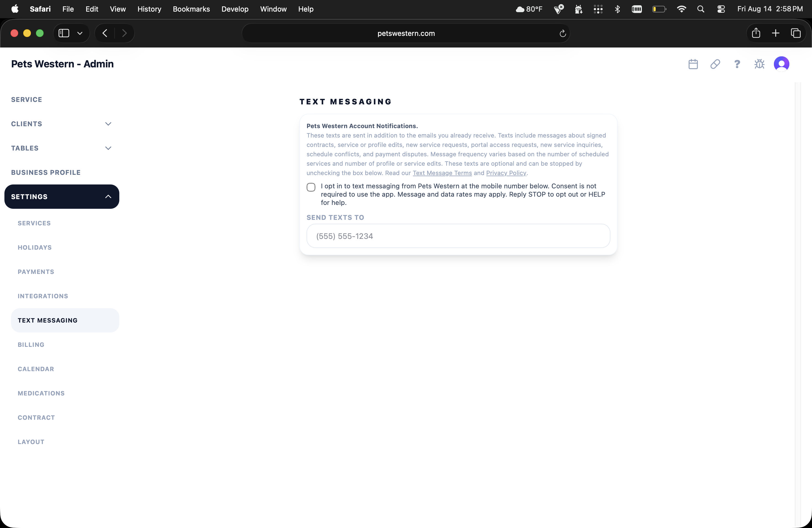Open the Privacy Policy link
The image size is (812, 528).
(x=506, y=173)
